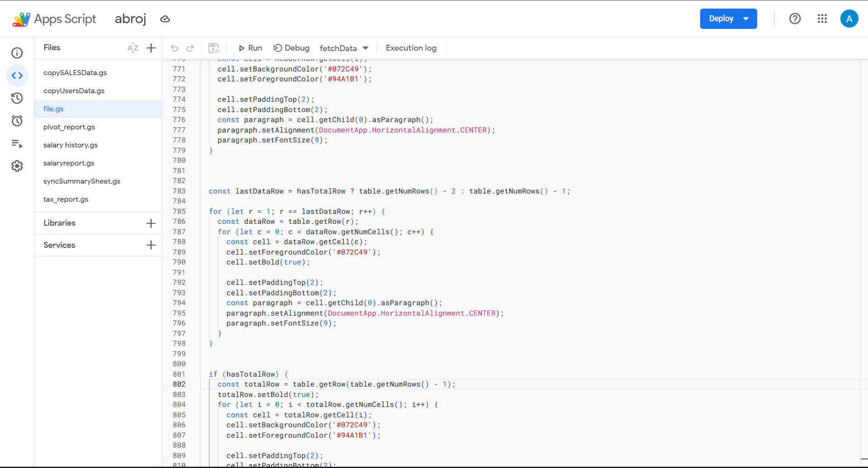Run the selected function
The height and width of the screenshot is (468, 868).
click(x=250, y=48)
